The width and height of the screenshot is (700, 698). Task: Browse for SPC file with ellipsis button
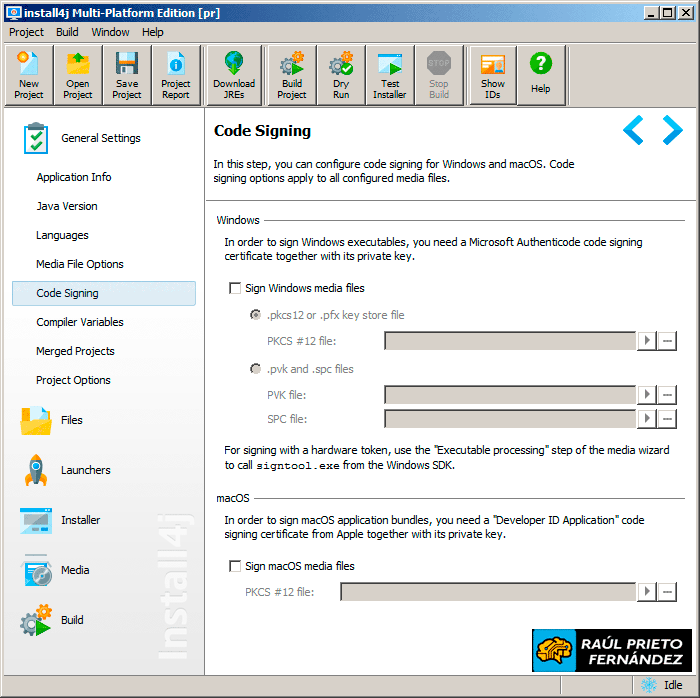click(x=667, y=419)
